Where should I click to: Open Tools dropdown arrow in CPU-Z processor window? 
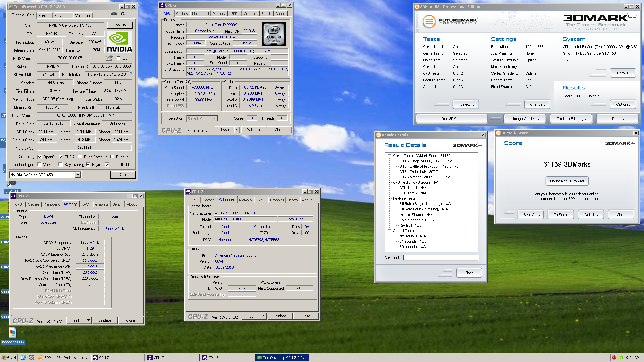(237, 130)
